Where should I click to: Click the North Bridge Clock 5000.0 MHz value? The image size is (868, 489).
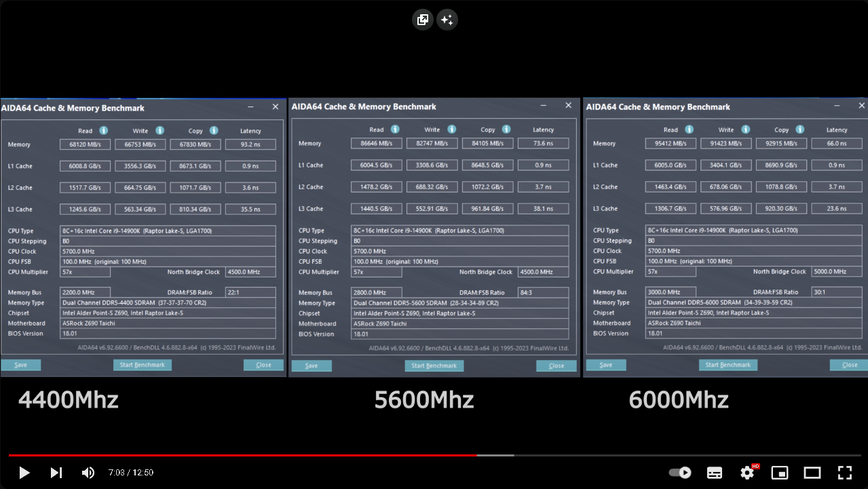(837, 271)
